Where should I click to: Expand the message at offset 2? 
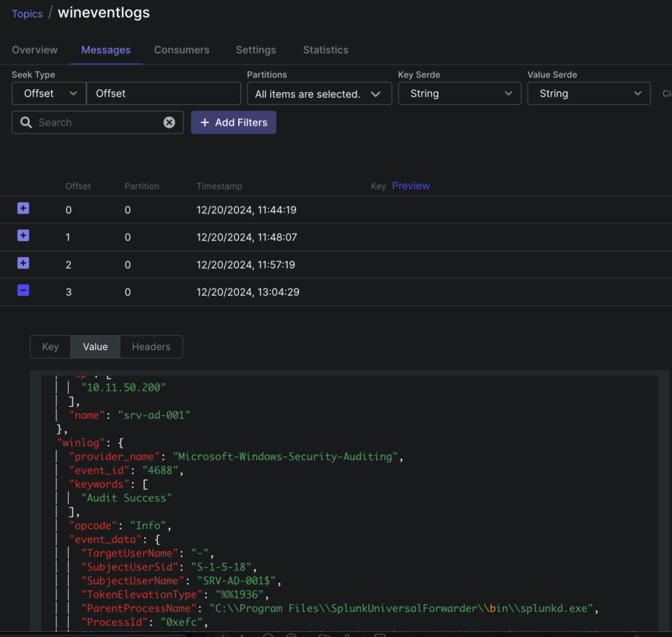pos(23,263)
